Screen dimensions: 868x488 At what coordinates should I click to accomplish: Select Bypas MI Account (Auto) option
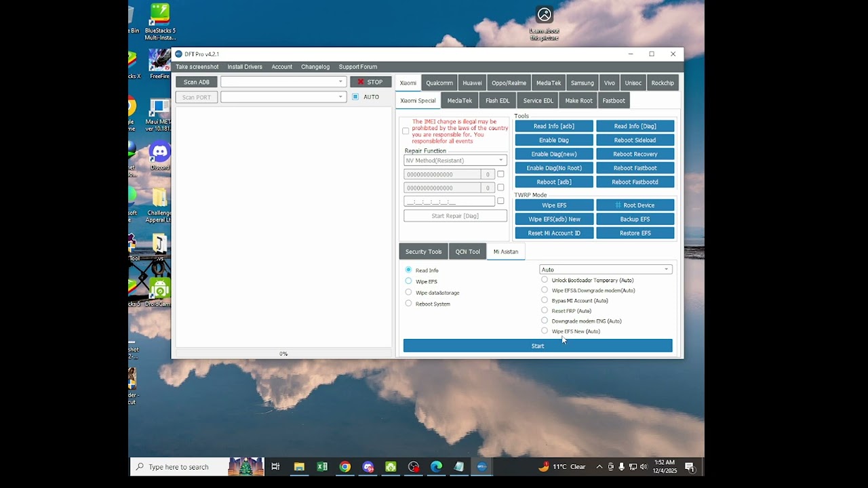coord(545,300)
